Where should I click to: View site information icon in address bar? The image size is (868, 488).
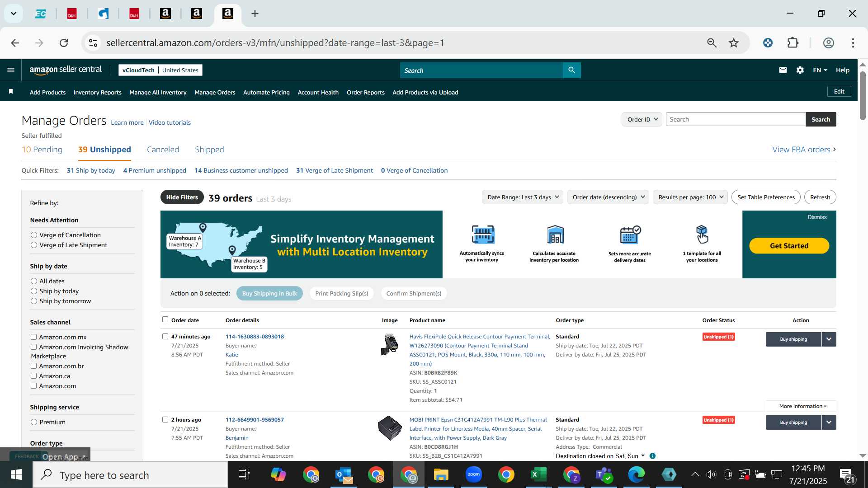(93, 43)
